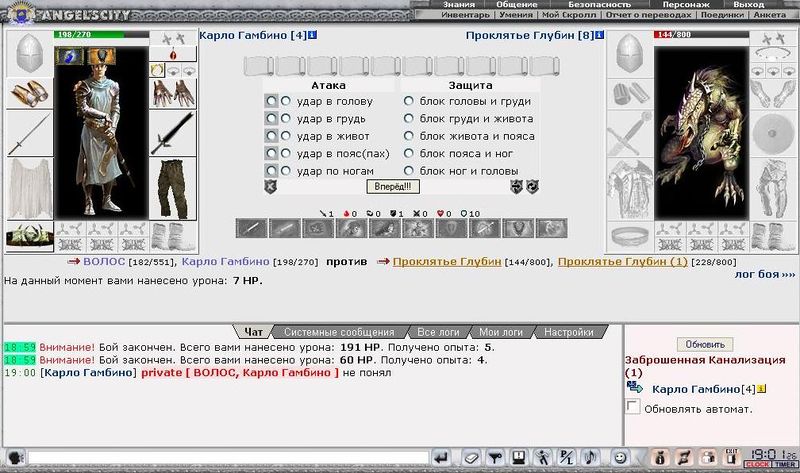800x473 pixels.
Task: Click the eraser icon in bottom toolbar
Action: pyautogui.click(x=471, y=458)
